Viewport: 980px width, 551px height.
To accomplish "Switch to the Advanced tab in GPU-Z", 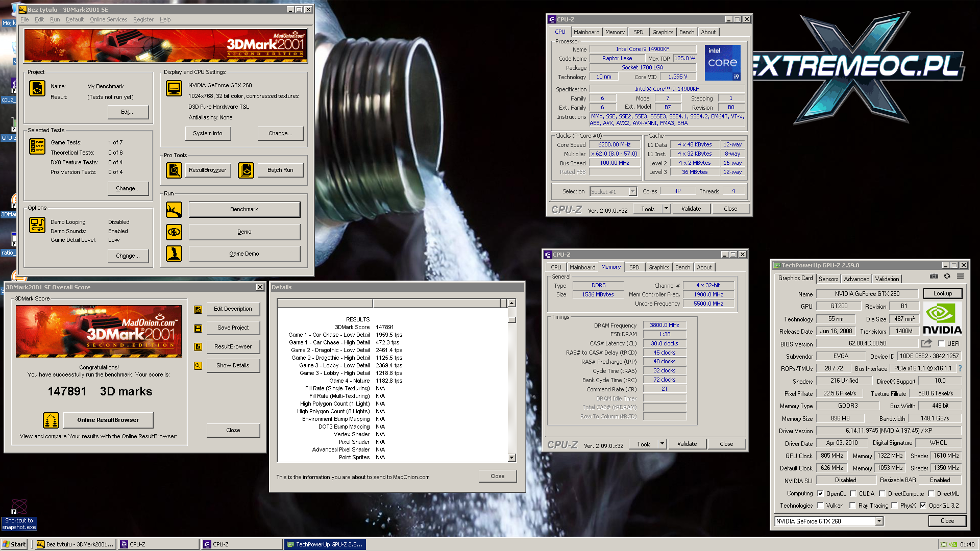I will [x=856, y=279].
